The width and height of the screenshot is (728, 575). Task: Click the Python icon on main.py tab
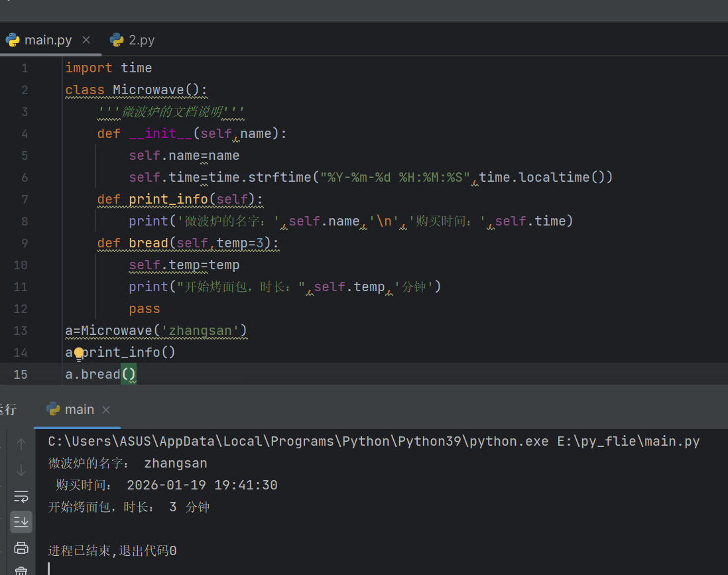(x=13, y=40)
